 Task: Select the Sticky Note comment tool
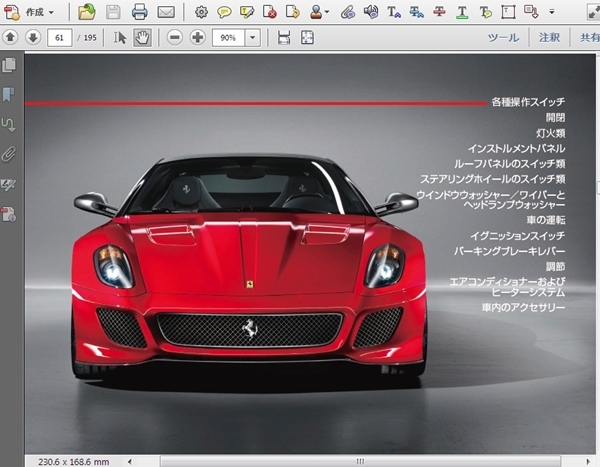coord(224,12)
